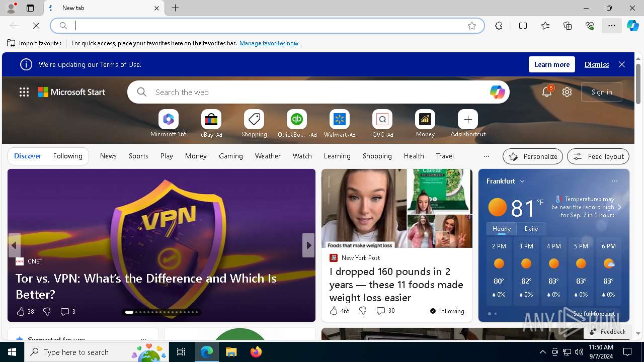Open Task View on taskbar
This screenshot has height=362, width=644.
[181, 352]
